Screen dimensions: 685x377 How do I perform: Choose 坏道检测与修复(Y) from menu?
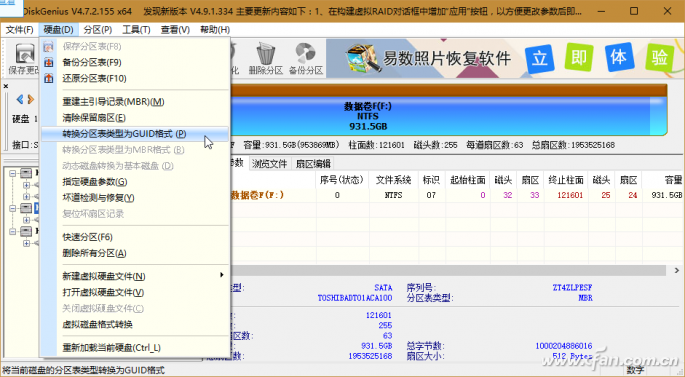pyautogui.click(x=135, y=198)
